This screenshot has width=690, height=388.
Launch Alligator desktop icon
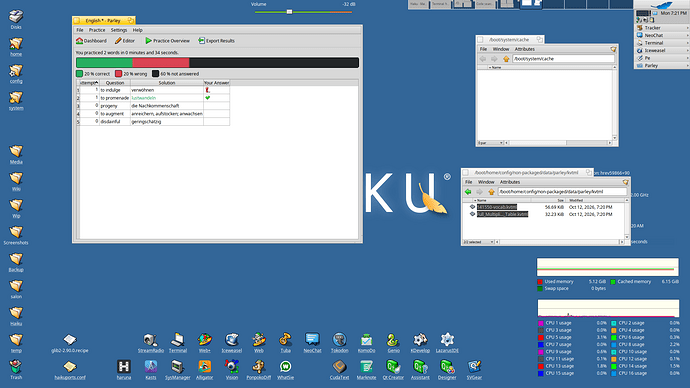pyautogui.click(x=205, y=370)
